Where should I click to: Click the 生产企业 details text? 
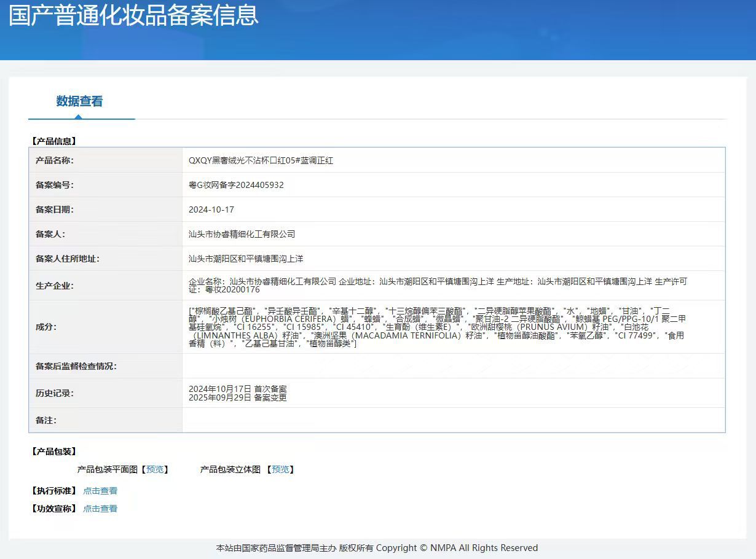pos(438,286)
